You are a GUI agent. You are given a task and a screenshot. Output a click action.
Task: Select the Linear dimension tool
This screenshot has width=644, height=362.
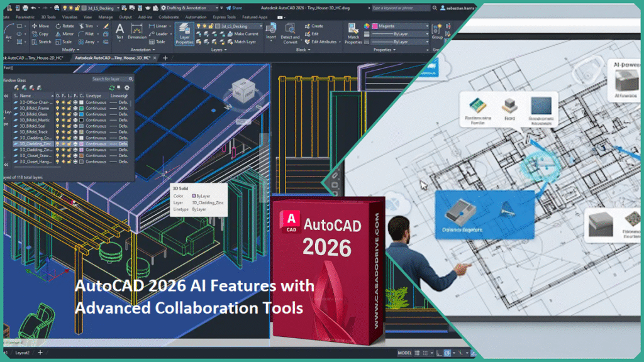158,26
